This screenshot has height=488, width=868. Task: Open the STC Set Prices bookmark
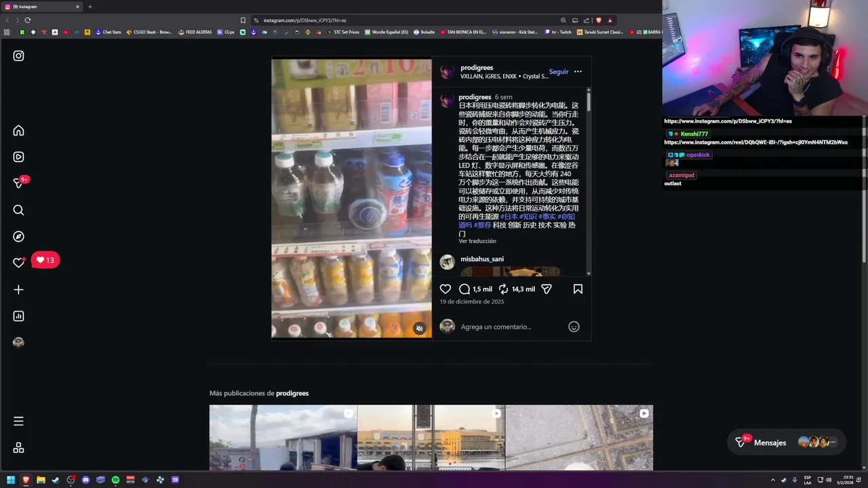click(x=343, y=32)
